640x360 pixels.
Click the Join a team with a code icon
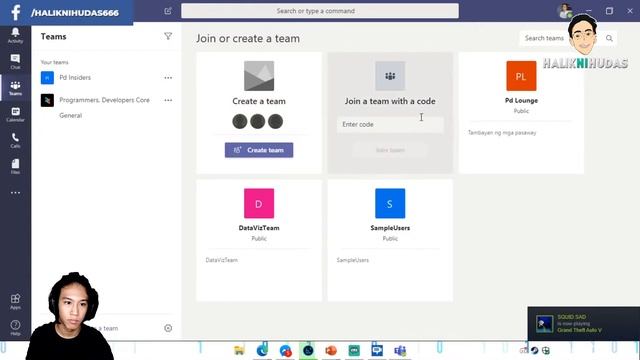tap(390, 76)
